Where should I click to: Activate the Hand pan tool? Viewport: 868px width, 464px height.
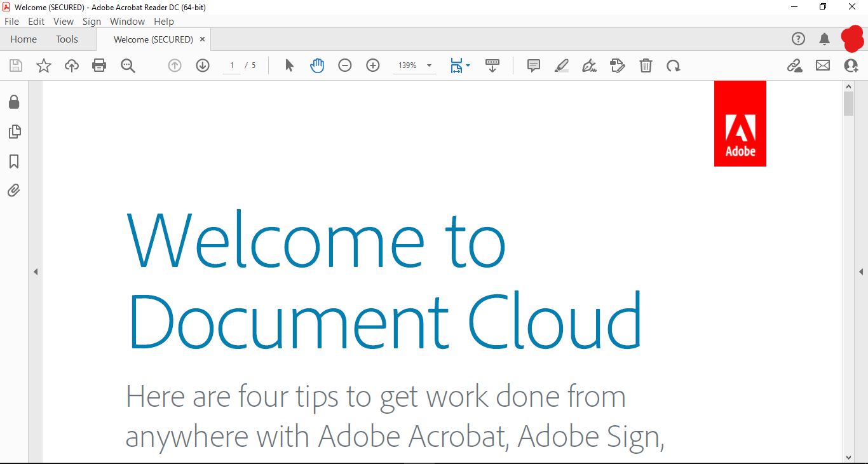coord(317,65)
